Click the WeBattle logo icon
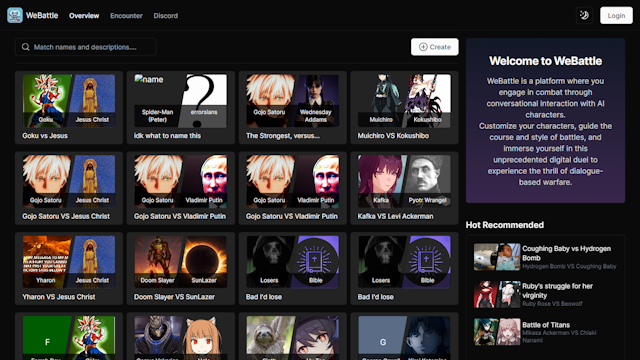Screen dimensions: 640x360 click(x=15, y=16)
